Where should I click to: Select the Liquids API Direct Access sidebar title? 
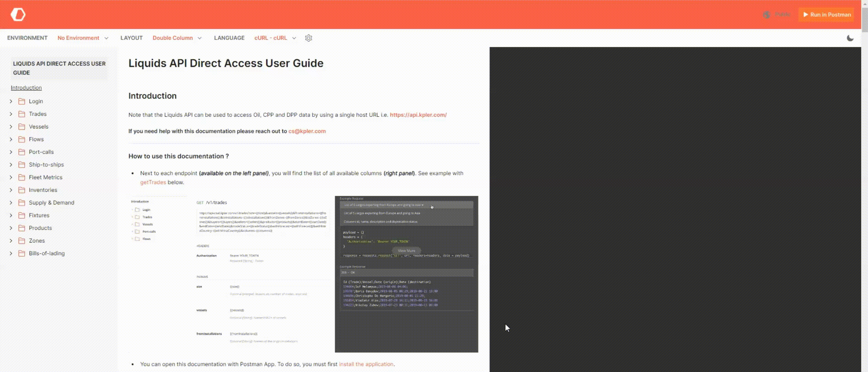tap(59, 68)
